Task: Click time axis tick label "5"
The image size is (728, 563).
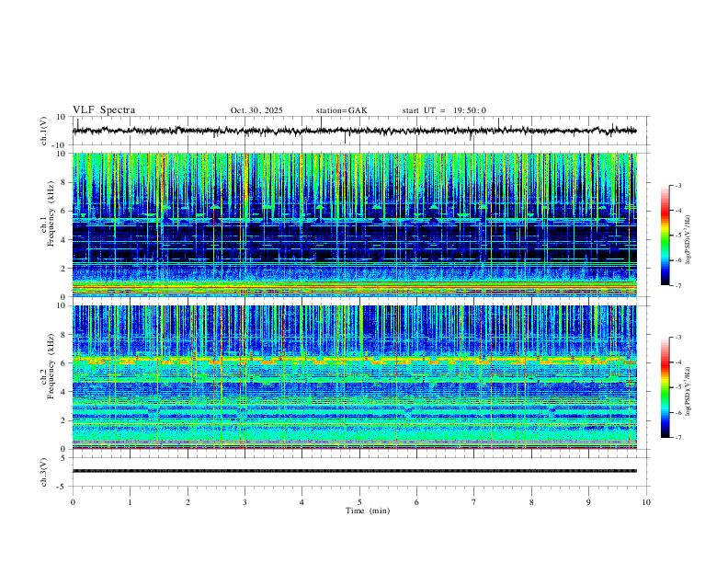Action: click(x=359, y=502)
